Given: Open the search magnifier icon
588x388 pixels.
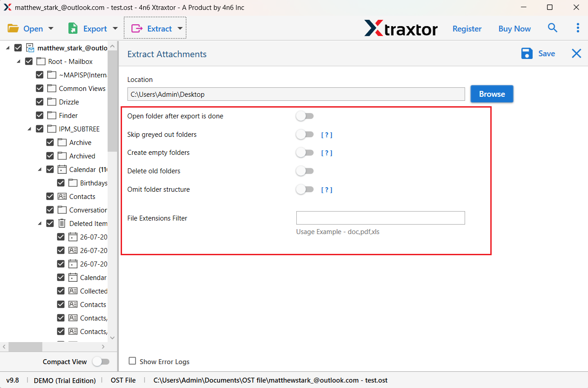Looking at the screenshot, I should point(552,28).
